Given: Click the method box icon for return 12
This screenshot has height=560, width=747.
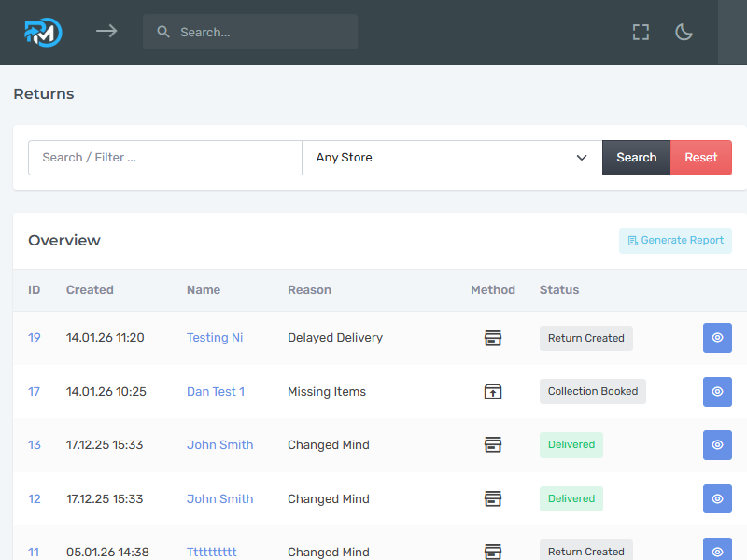Looking at the screenshot, I should pyautogui.click(x=493, y=499).
